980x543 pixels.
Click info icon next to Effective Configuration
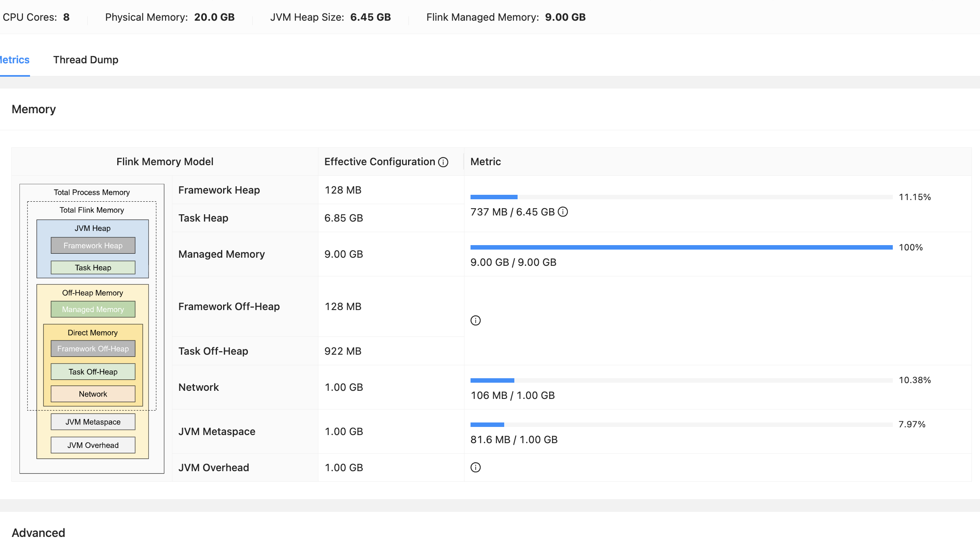pos(443,162)
